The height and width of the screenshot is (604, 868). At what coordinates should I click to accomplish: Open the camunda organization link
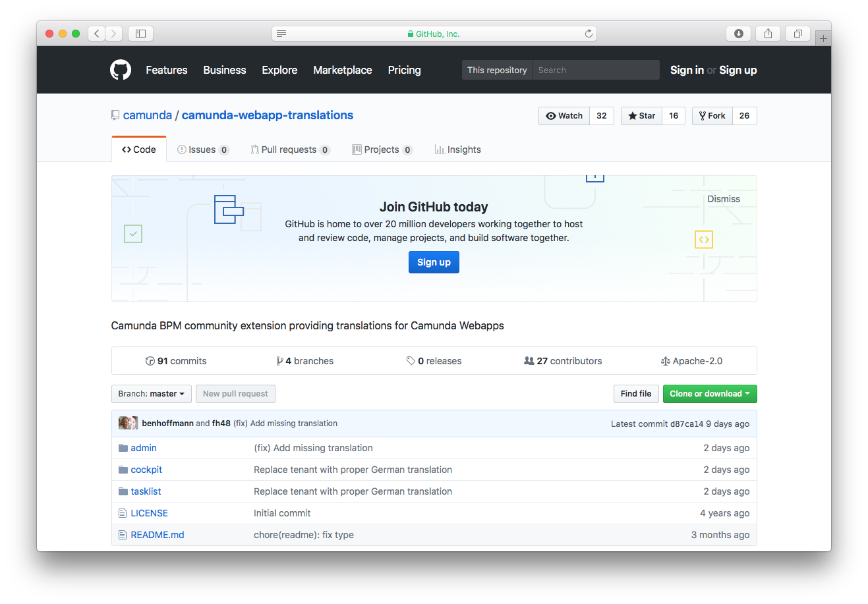coord(148,115)
